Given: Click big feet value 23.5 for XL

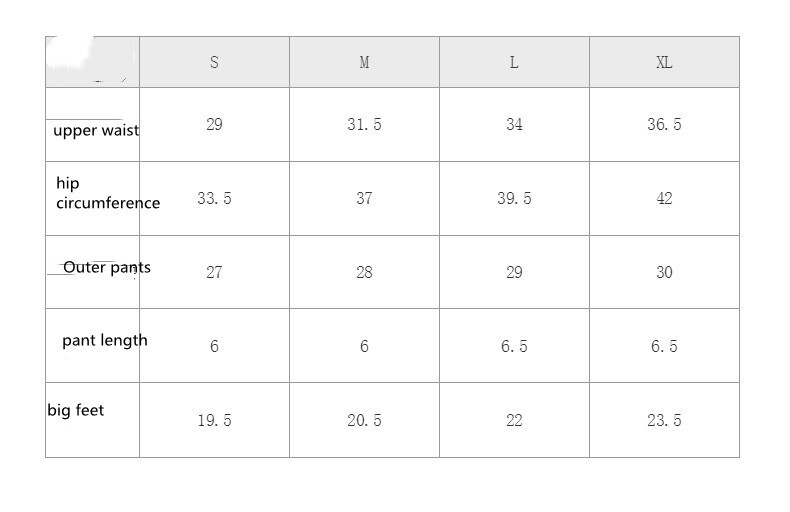Looking at the screenshot, I should tap(664, 420).
